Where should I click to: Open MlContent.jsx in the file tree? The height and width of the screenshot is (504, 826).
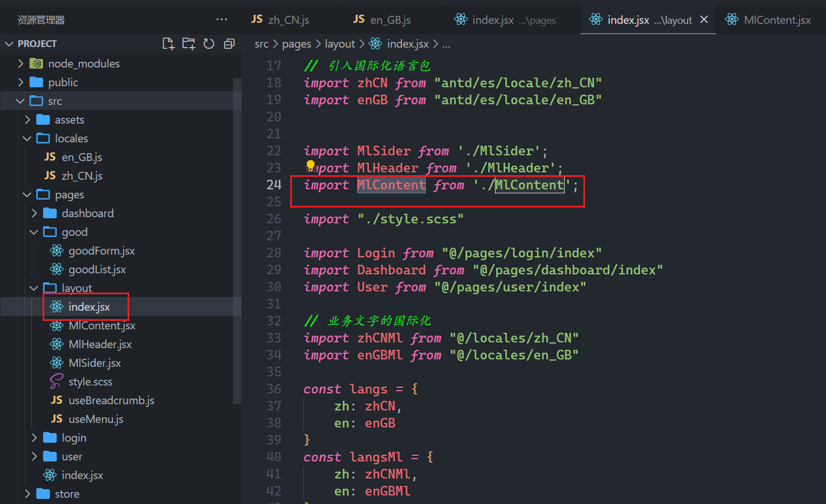(102, 325)
